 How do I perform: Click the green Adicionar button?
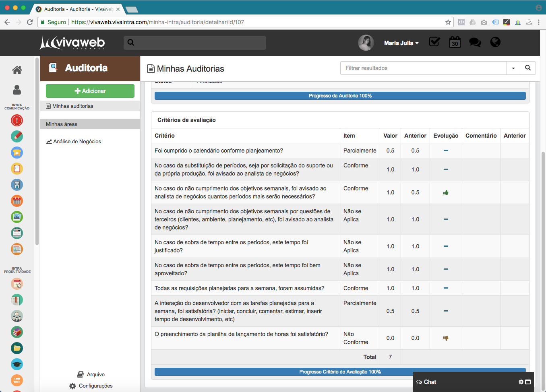click(x=90, y=91)
